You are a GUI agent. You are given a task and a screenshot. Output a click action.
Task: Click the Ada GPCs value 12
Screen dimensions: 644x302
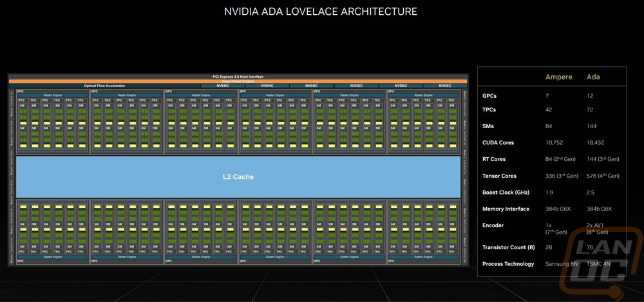[x=590, y=96]
